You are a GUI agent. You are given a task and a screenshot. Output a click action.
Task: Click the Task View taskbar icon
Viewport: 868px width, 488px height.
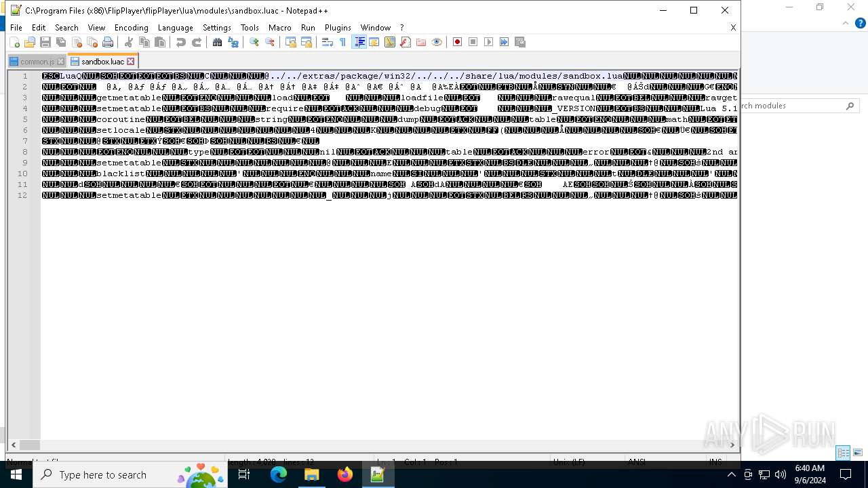245,474
